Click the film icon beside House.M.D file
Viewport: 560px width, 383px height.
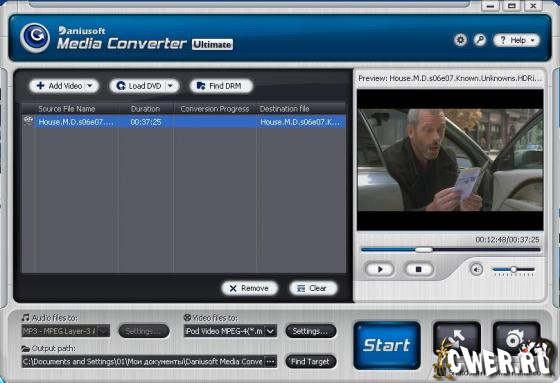point(28,121)
